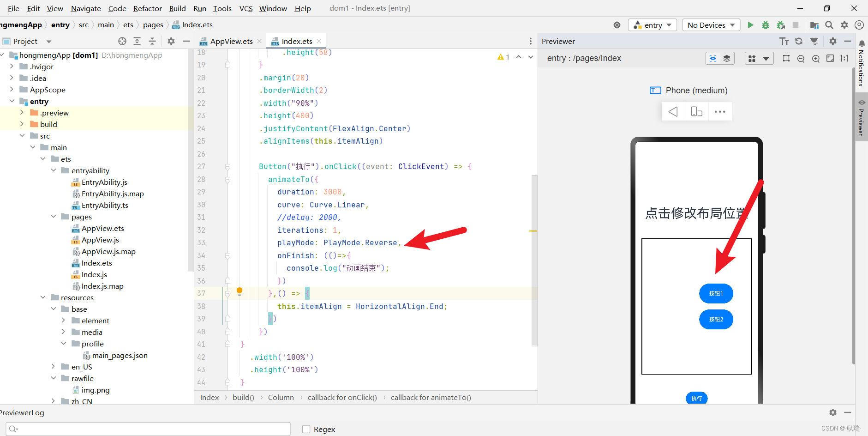The width and height of the screenshot is (868, 436).
Task: Click the warning indicator showing 1
Action: tap(503, 57)
